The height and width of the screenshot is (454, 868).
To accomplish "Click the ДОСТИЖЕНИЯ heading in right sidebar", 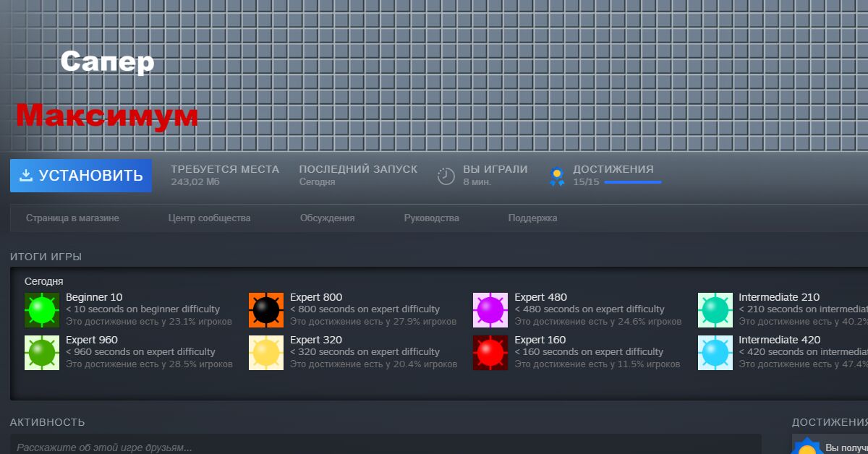I will [x=830, y=422].
